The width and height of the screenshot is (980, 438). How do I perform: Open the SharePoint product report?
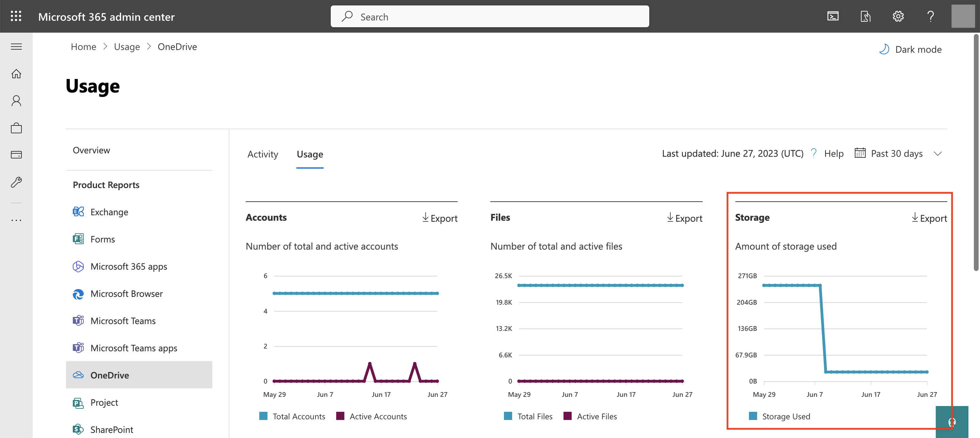(139, 429)
